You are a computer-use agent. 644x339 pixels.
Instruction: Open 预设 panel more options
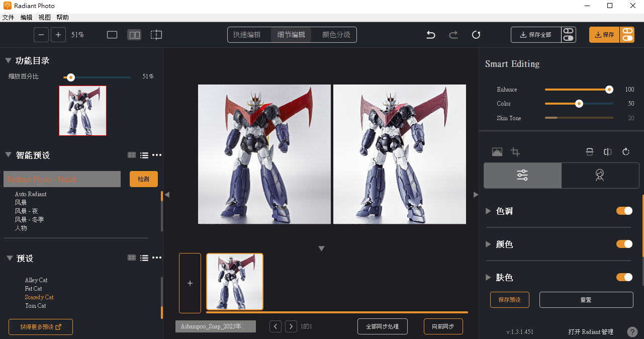point(157,258)
